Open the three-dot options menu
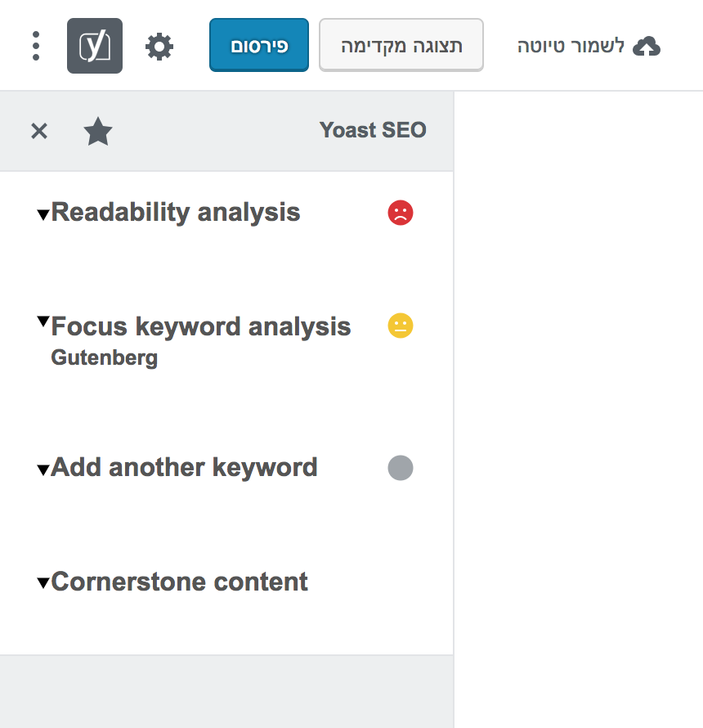 click(34, 46)
